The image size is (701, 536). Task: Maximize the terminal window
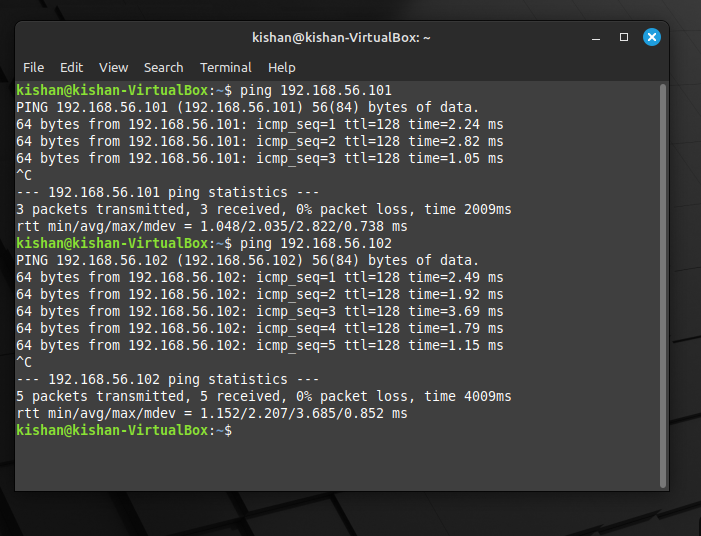point(624,37)
